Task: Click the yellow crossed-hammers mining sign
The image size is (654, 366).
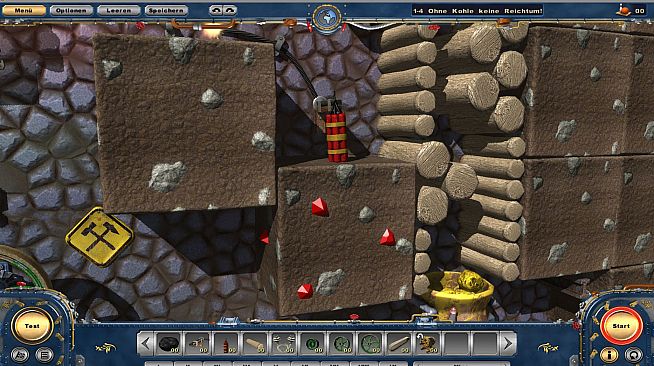Action: [x=99, y=236]
